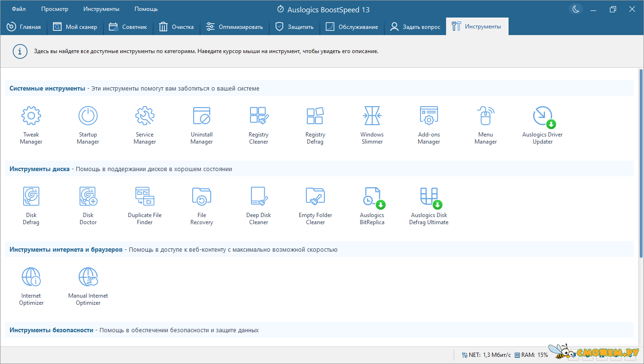This screenshot has width=644, height=364.
Task: Click the RAM: 15% status indicator
Action: pyautogui.click(x=531, y=355)
